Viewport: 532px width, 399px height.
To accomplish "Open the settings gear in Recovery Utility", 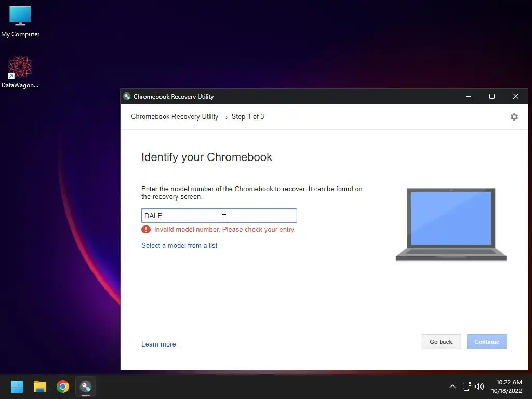I will tap(514, 117).
